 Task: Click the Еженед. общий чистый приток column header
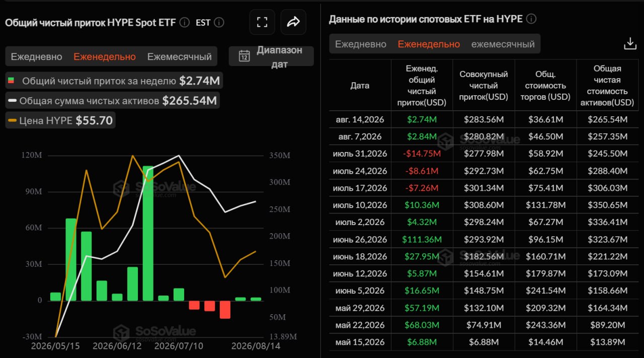coord(422,85)
